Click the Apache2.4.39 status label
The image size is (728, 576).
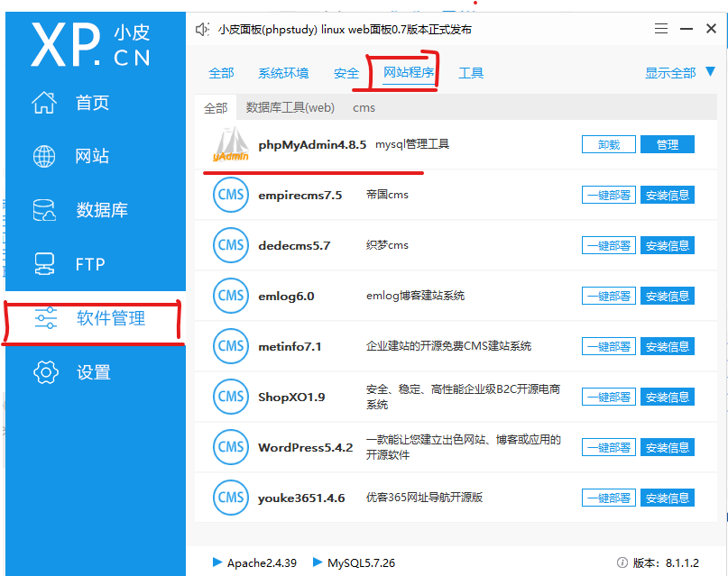point(262,562)
